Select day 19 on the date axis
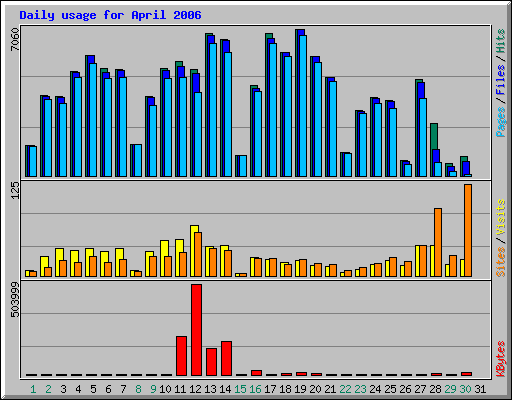 click(x=300, y=389)
